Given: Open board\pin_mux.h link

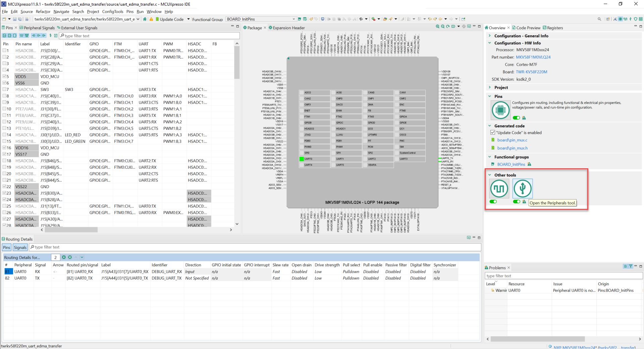Looking at the screenshot, I should pos(512,148).
